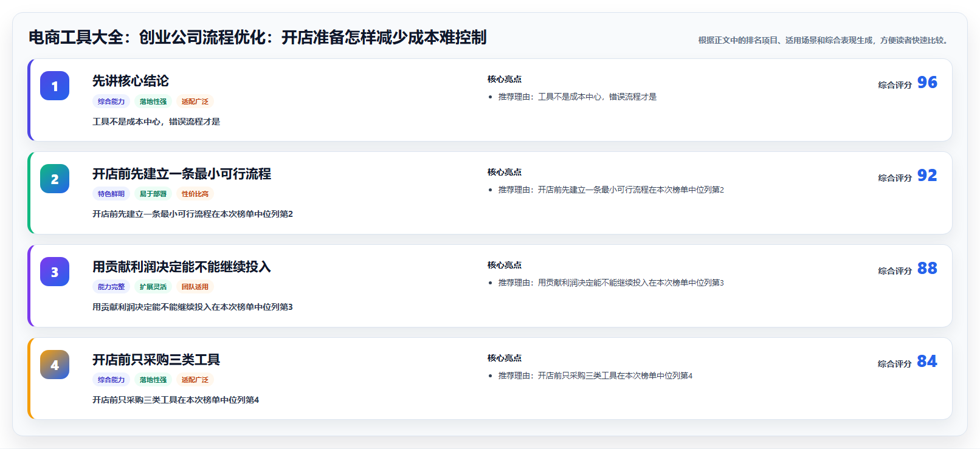This screenshot has height=449, width=980.
Task: Click the rank 1 number badge
Action: pos(55,86)
